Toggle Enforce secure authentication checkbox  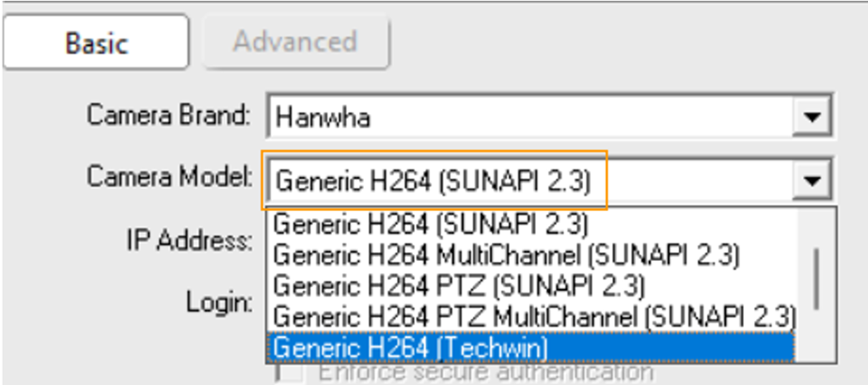click(x=289, y=372)
